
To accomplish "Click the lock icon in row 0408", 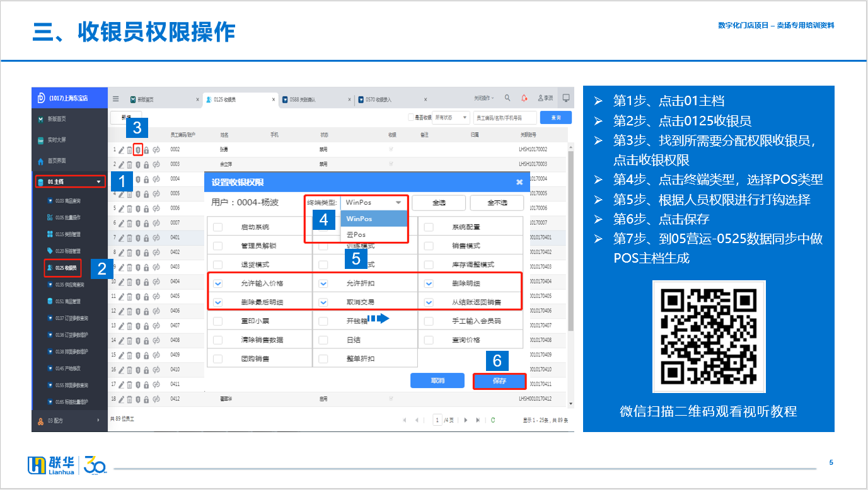I will click(146, 340).
